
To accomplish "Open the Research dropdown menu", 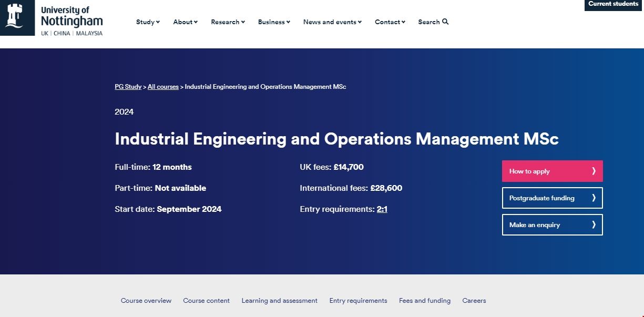I will point(228,22).
